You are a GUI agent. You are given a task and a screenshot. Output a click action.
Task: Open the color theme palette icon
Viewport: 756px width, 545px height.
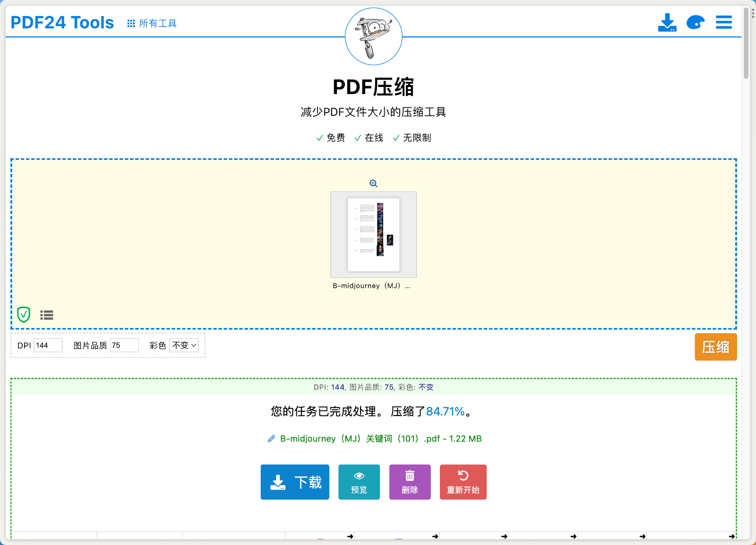point(695,21)
